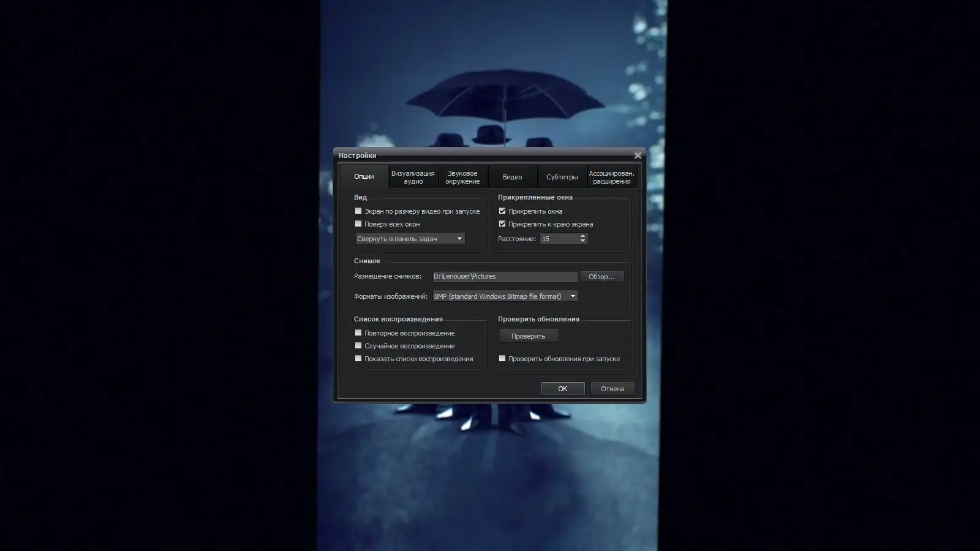Click the Обзор... browse button

tap(602, 277)
